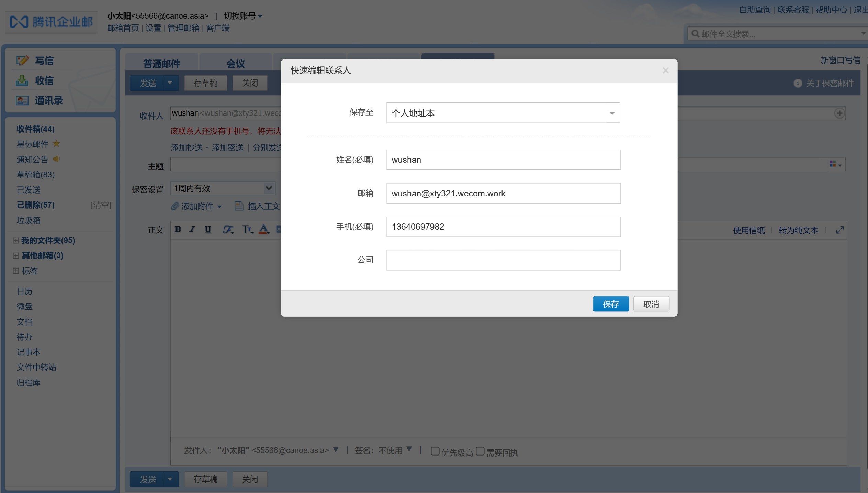Click the receive mail download icon

(x=22, y=80)
